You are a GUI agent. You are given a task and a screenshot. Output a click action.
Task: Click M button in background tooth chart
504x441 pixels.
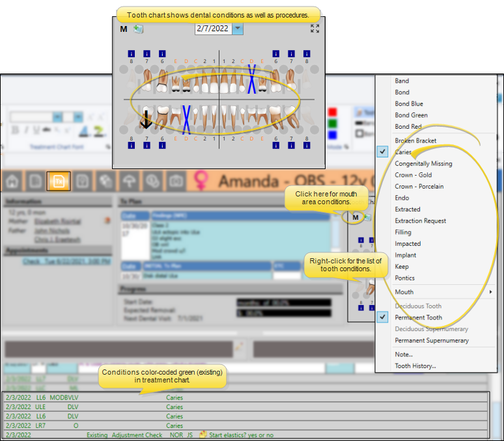(x=355, y=217)
